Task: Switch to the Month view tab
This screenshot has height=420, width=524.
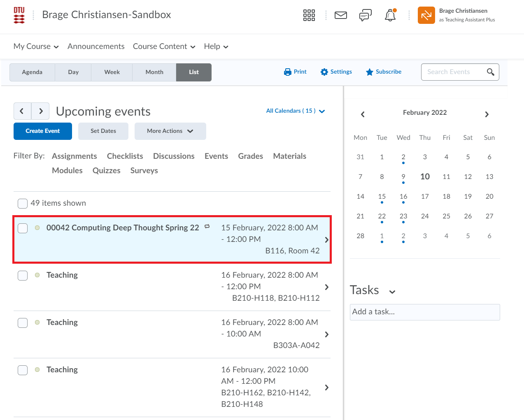Action: coord(154,72)
